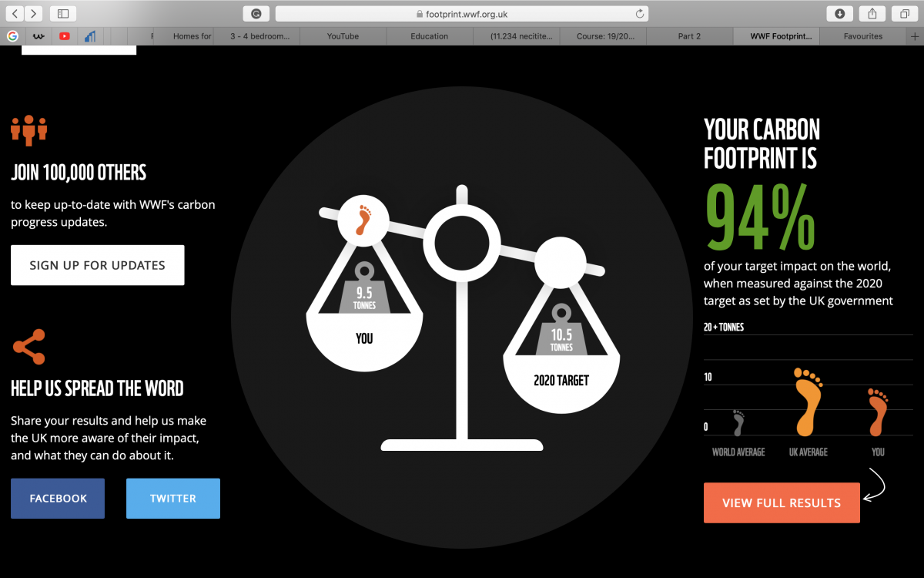Open the Favourites tab

[863, 36]
